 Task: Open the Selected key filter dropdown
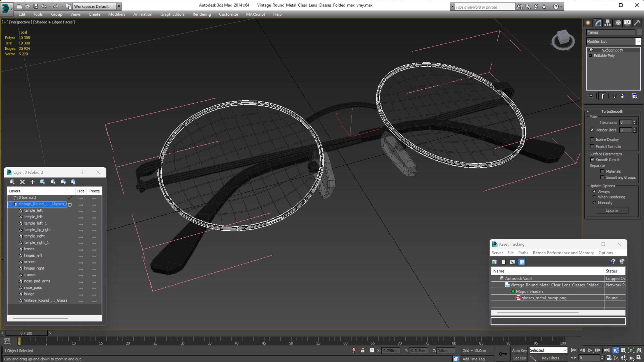[x=548, y=350]
